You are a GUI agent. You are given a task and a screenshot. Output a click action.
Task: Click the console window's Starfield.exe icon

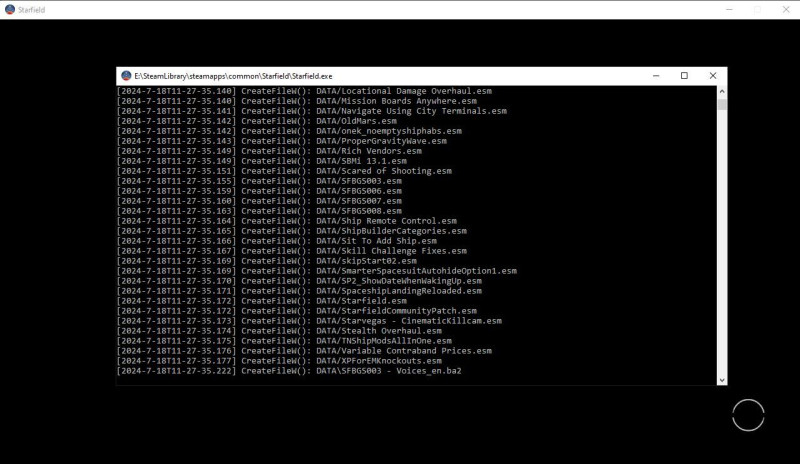(126, 76)
